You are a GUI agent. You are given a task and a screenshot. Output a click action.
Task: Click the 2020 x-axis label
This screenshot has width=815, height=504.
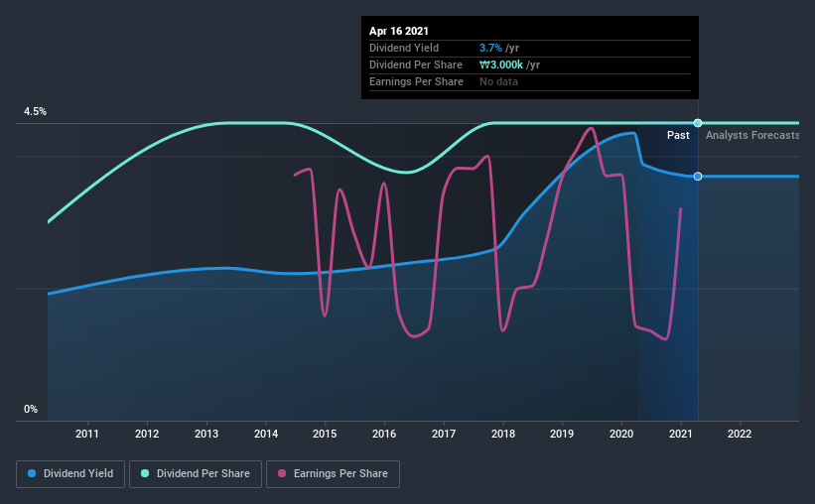coord(621,434)
